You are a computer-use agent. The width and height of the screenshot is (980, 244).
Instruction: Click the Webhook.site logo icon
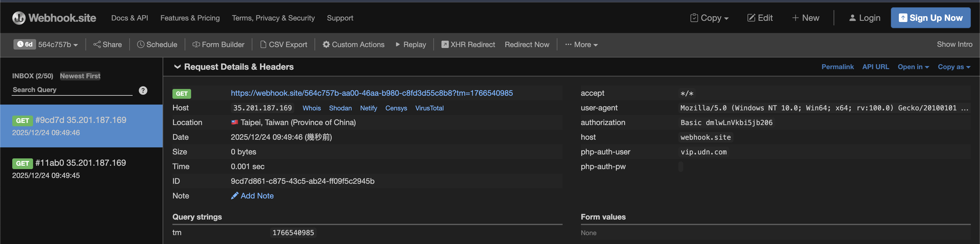pos(19,18)
